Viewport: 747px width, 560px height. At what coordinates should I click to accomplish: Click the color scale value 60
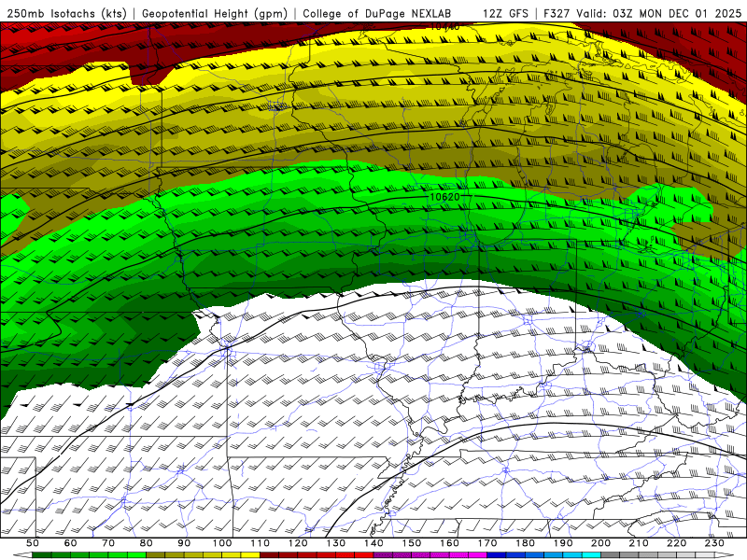click(71, 543)
